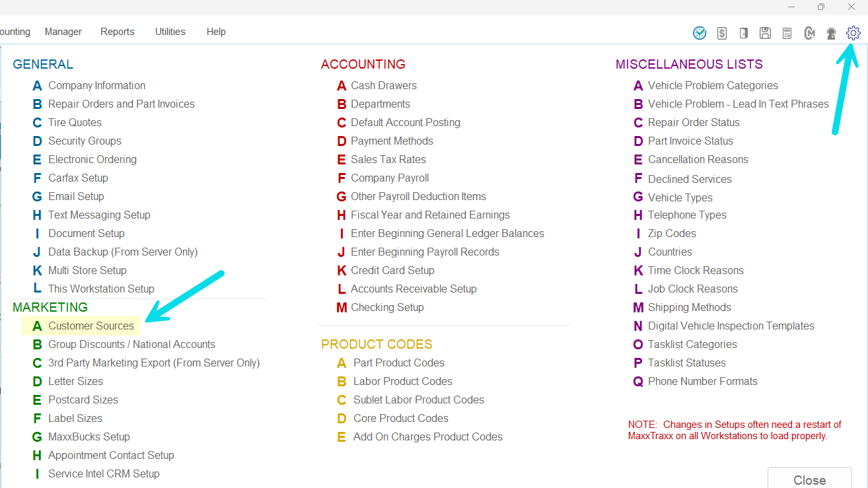The height and width of the screenshot is (488, 868).
Task: Click the clock checkmark icon in toolbar
Action: (x=700, y=33)
